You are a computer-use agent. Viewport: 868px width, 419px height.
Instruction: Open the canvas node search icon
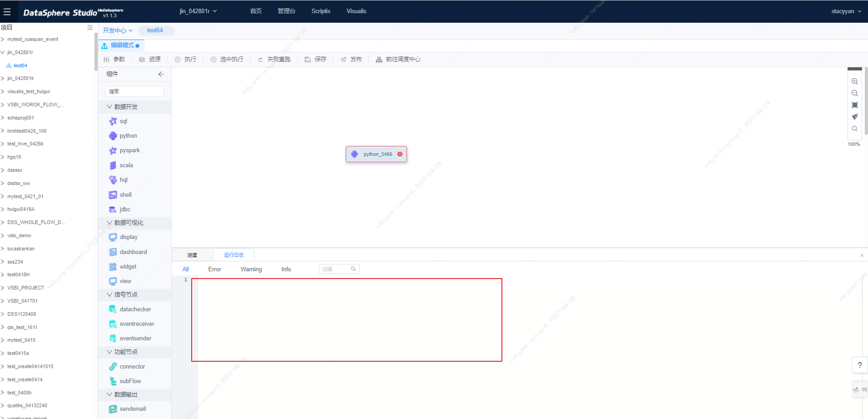[855, 129]
